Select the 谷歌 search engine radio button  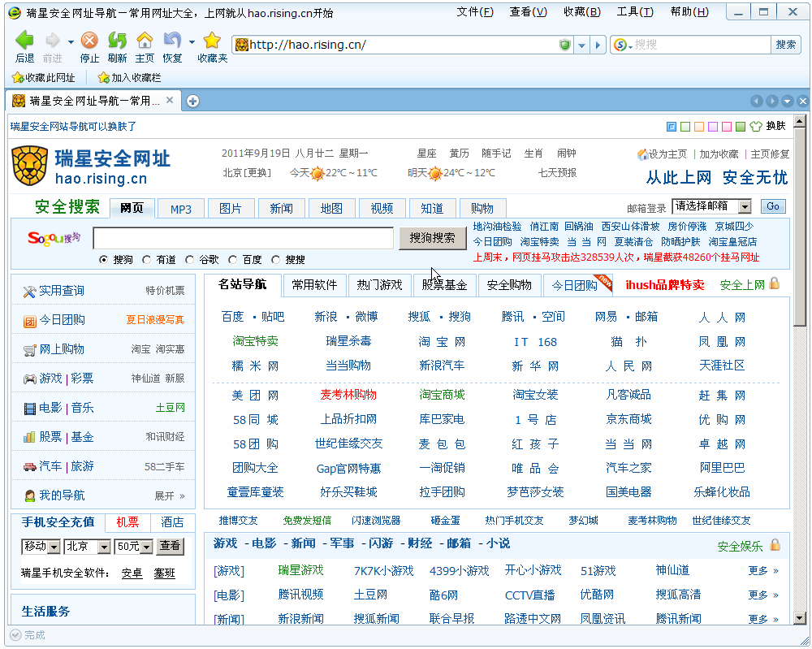pyautogui.click(x=189, y=259)
